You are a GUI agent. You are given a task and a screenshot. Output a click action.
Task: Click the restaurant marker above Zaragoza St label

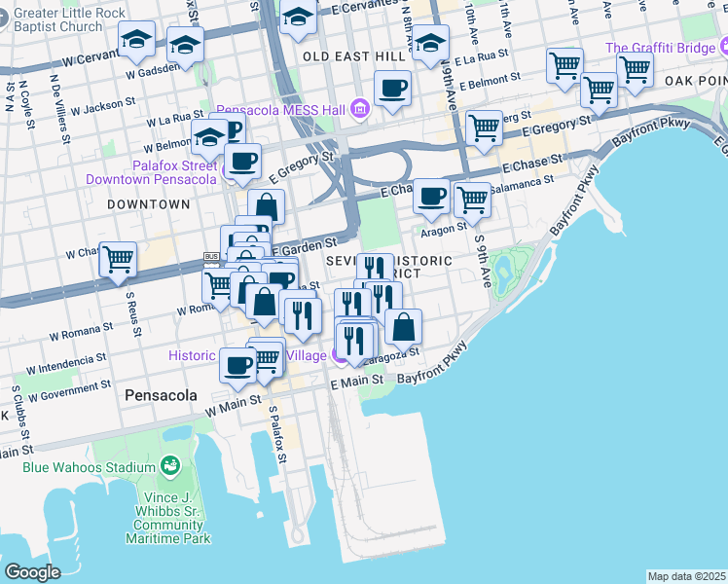coord(355,343)
